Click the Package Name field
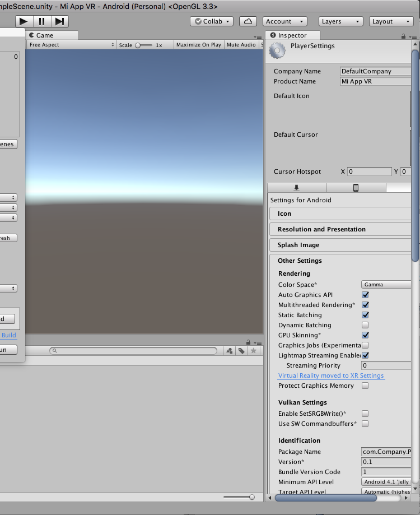The height and width of the screenshot is (515, 420). tap(386, 452)
